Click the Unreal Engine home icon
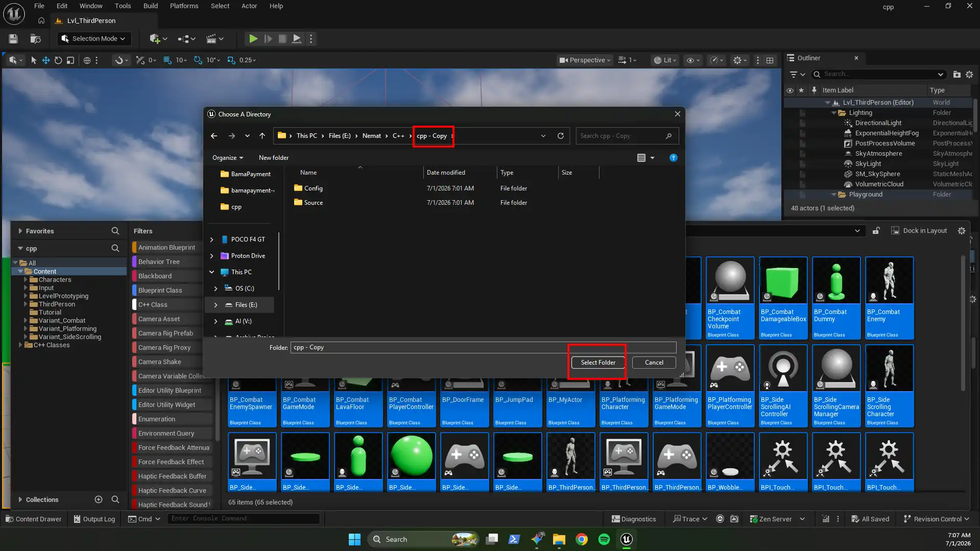 pos(41,21)
